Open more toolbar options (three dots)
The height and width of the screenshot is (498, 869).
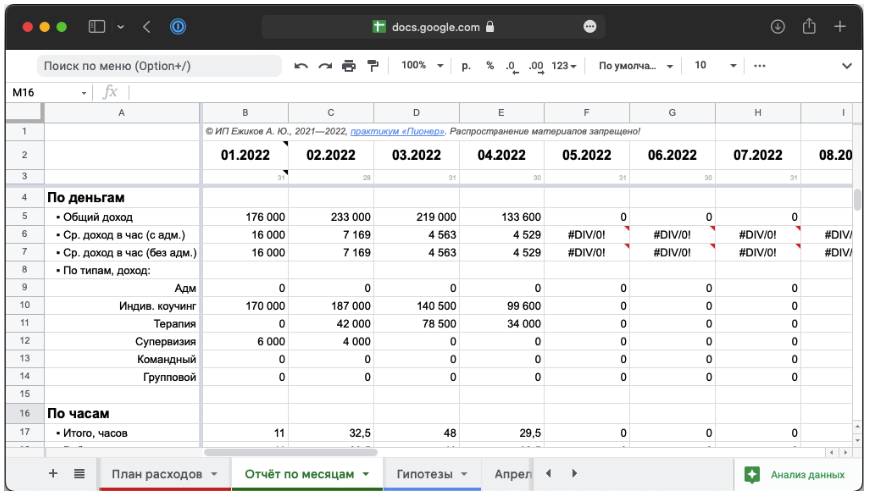(x=760, y=66)
